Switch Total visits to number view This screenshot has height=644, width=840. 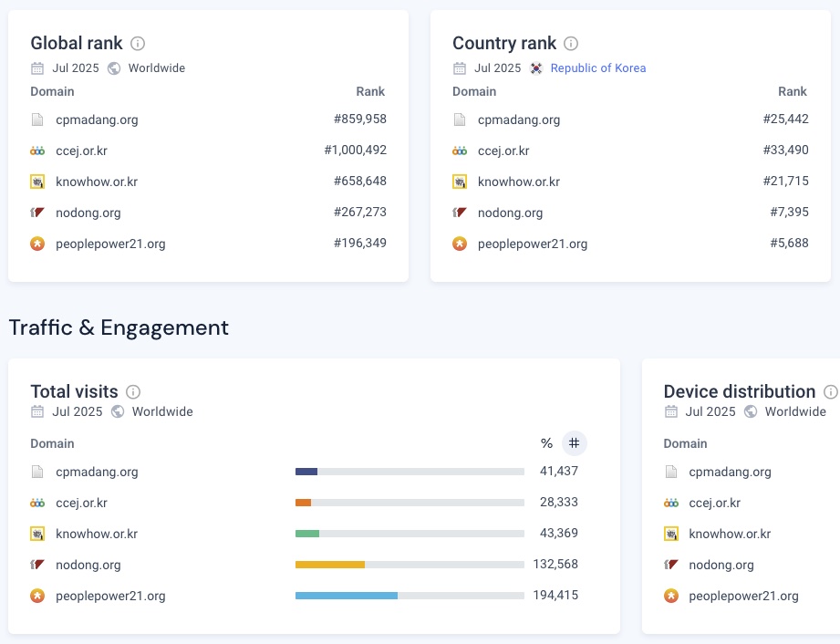click(574, 443)
